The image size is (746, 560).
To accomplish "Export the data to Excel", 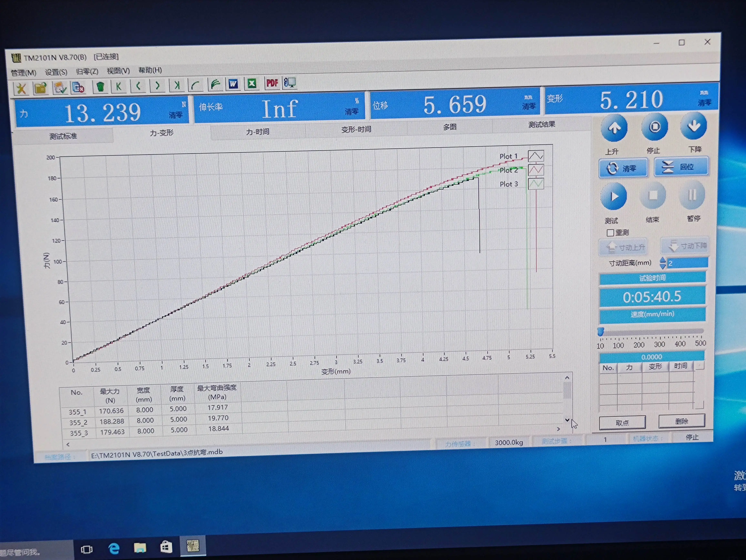I will tap(252, 83).
